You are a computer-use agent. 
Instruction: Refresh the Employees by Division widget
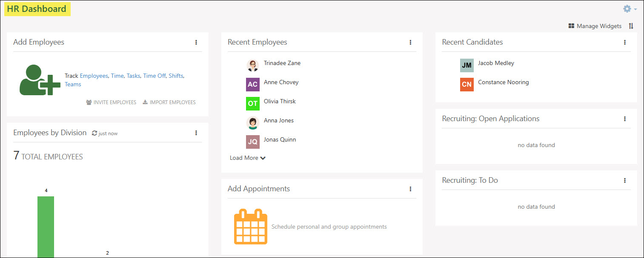(x=94, y=133)
